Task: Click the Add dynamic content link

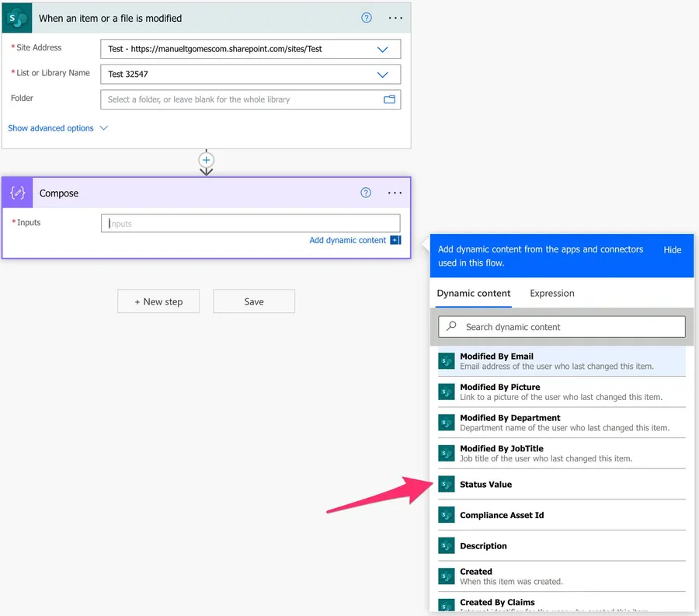Action: pyautogui.click(x=348, y=240)
